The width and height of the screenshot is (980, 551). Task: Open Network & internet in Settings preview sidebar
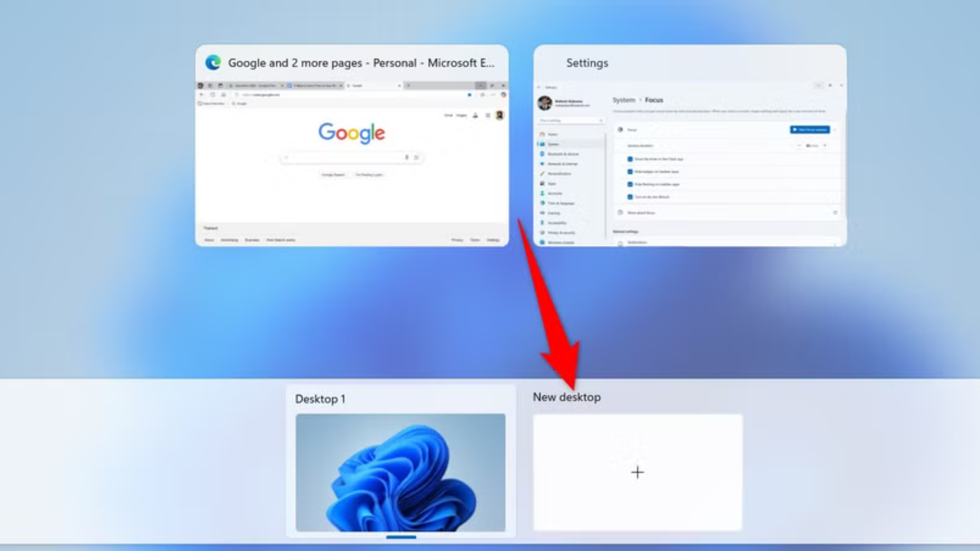point(571,164)
